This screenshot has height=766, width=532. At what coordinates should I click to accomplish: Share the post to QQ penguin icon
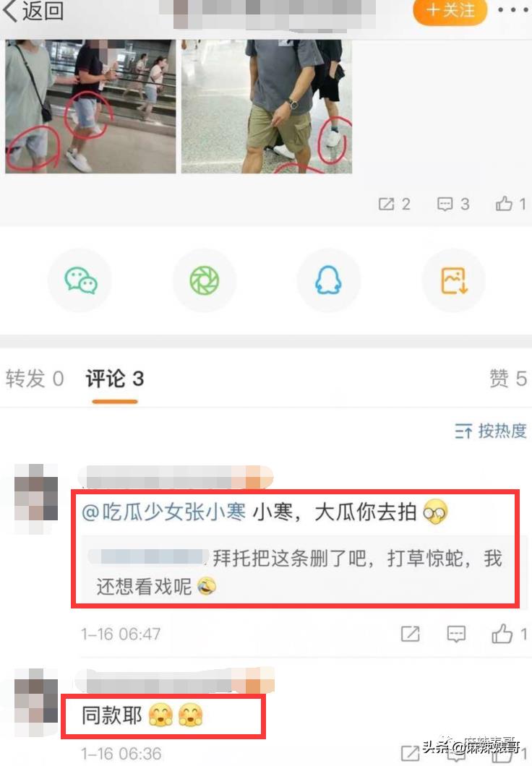[x=328, y=280]
